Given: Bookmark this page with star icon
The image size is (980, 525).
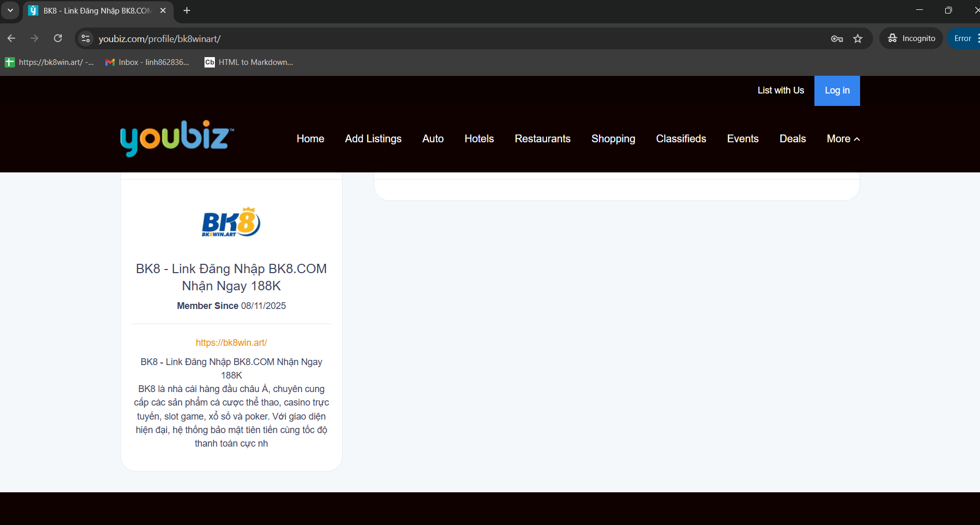Looking at the screenshot, I should pyautogui.click(x=857, y=38).
